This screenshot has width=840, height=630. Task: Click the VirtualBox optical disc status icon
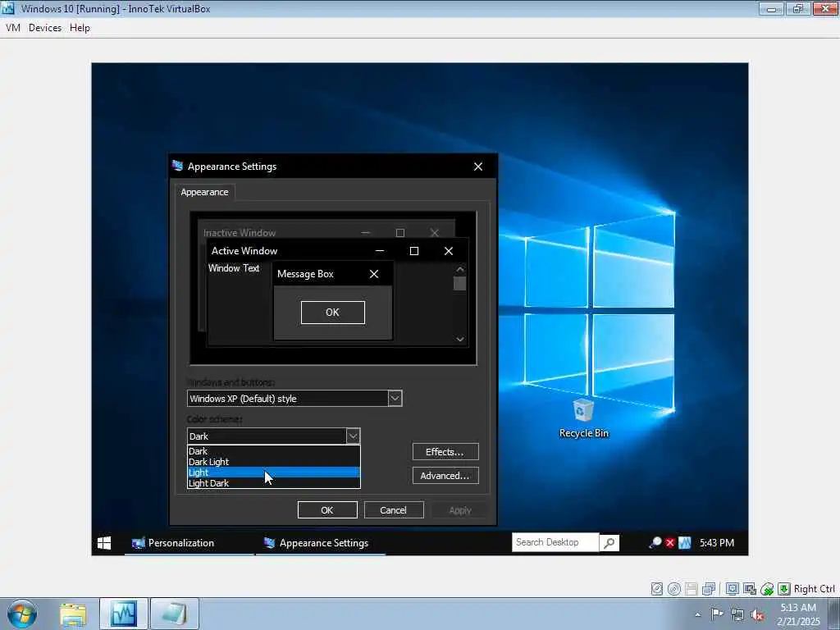coord(674,589)
